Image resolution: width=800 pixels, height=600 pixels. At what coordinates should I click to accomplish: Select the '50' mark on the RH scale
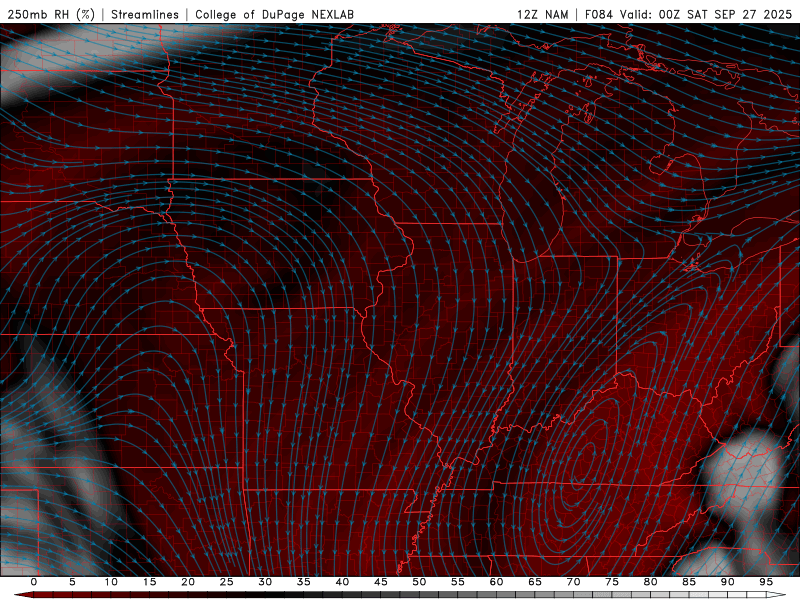419,582
